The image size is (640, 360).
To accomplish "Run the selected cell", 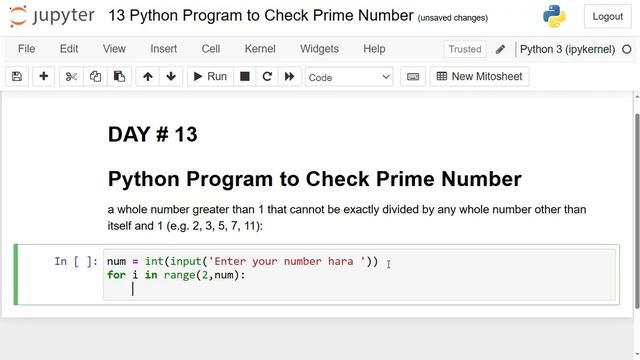I will (x=210, y=76).
